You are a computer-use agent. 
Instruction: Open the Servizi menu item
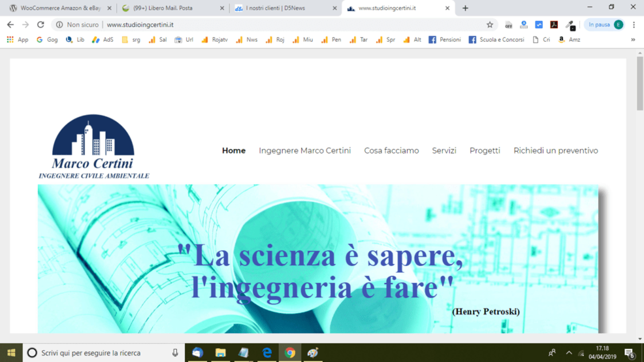click(444, 150)
